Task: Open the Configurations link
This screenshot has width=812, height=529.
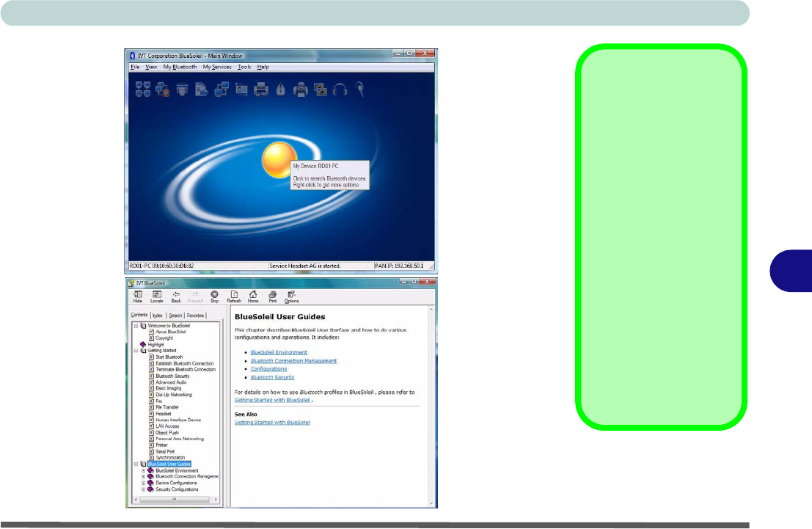Action: [268, 369]
